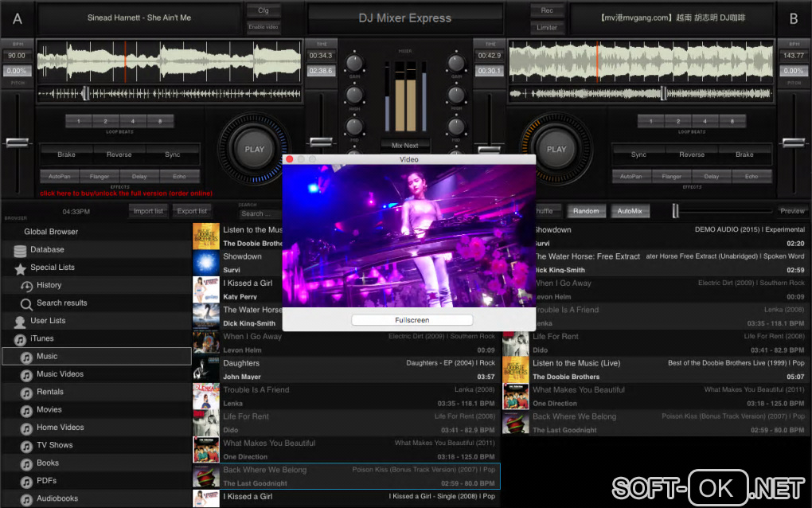Open Special Lists star icon

(20, 269)
